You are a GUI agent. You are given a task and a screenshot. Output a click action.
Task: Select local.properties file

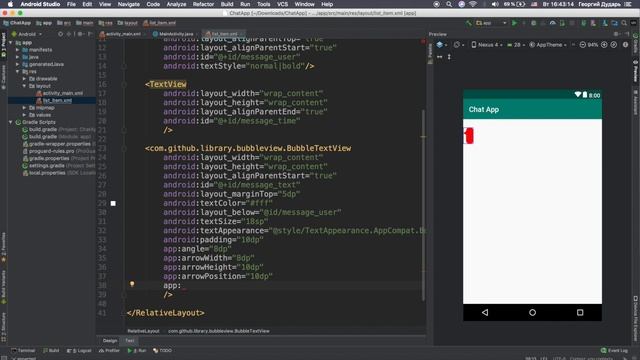pos(44,173)
